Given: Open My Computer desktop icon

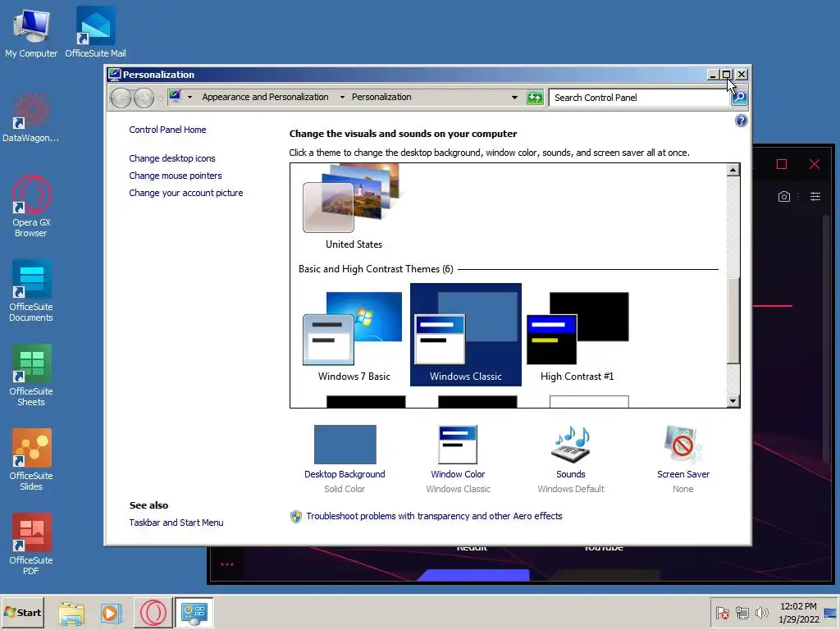Looking at the screenshot, I should tap(31, 33).
